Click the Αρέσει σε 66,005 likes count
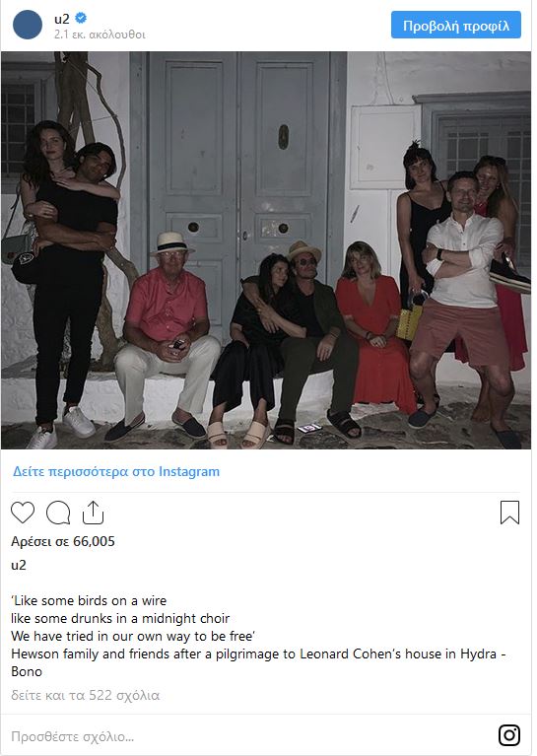Viewport: 537px width, 756px height. tap(63, 541)
